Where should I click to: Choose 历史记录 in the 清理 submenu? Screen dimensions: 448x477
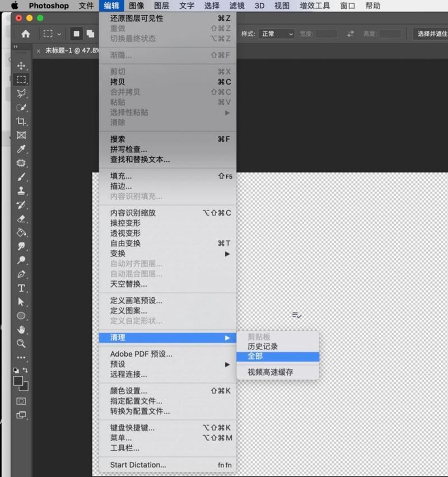278,347
